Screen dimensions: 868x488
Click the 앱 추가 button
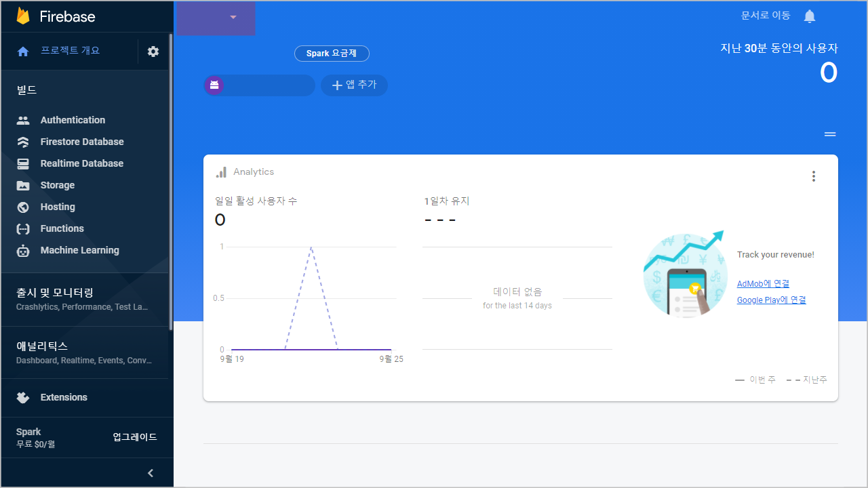pos(354,85)
